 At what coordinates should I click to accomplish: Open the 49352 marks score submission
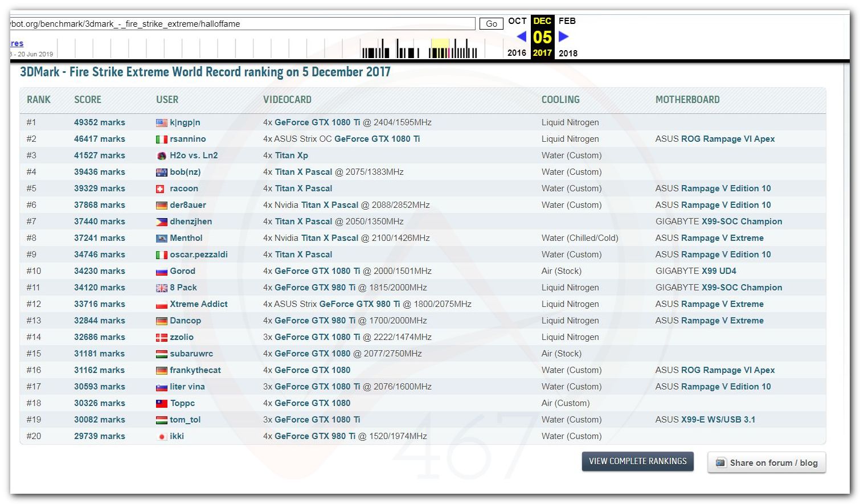coord(100,122)
